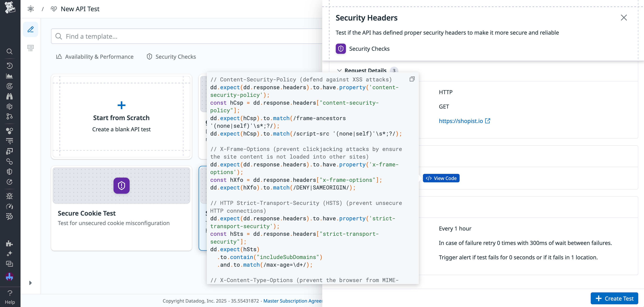Select the Watchdog binoculars icon in sidebar
This screenshot has width=644, height=307.
[x=10, y=96]
